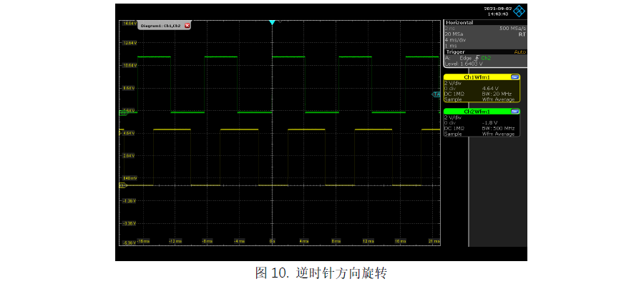This screenshot has width=644, height=284.
Task: Close the Diagram1: Ch1,Ch2 tab
Action: tap(187, 26)
